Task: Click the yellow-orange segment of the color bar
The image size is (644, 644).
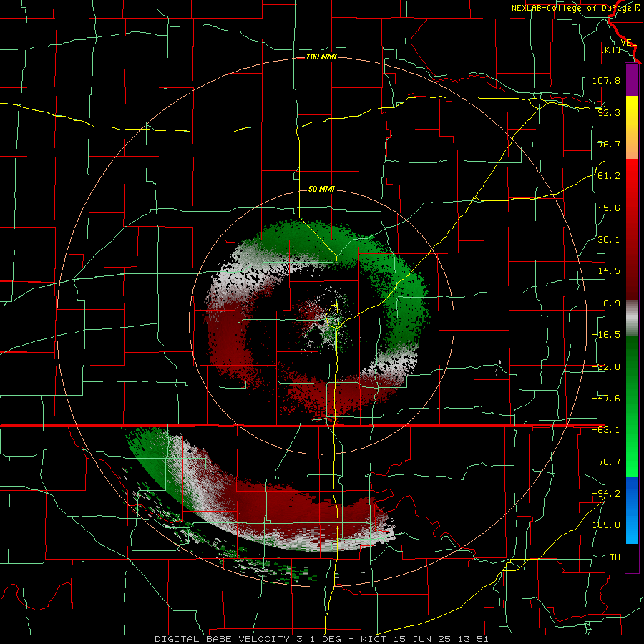Action: point(632,127)
